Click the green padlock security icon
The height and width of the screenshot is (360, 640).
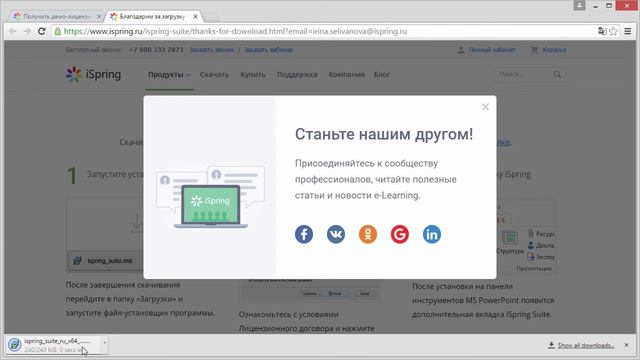[58, 31]
